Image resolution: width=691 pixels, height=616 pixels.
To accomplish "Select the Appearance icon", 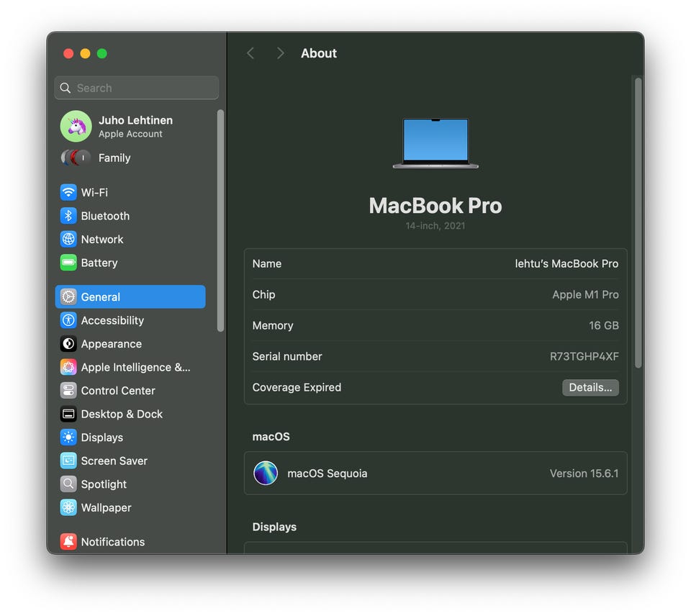I will [68, 344].
